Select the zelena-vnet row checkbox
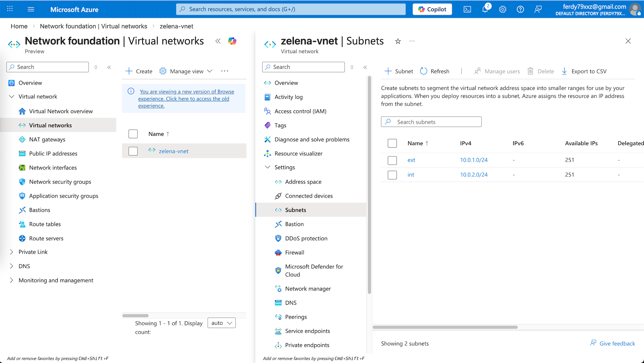Viewport: 644px width, 363px height. coord(133,151)
